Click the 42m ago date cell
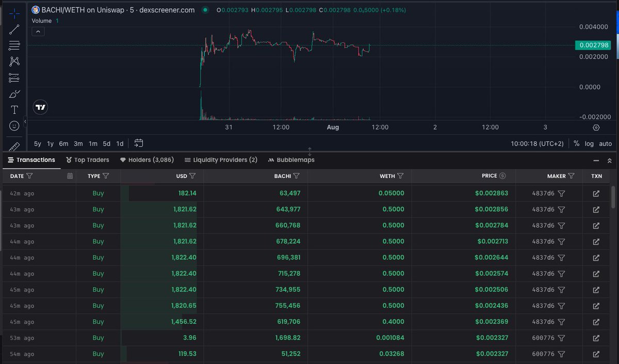Image resolution: width=619 pixels, height=364 pixels. point(22,193)
